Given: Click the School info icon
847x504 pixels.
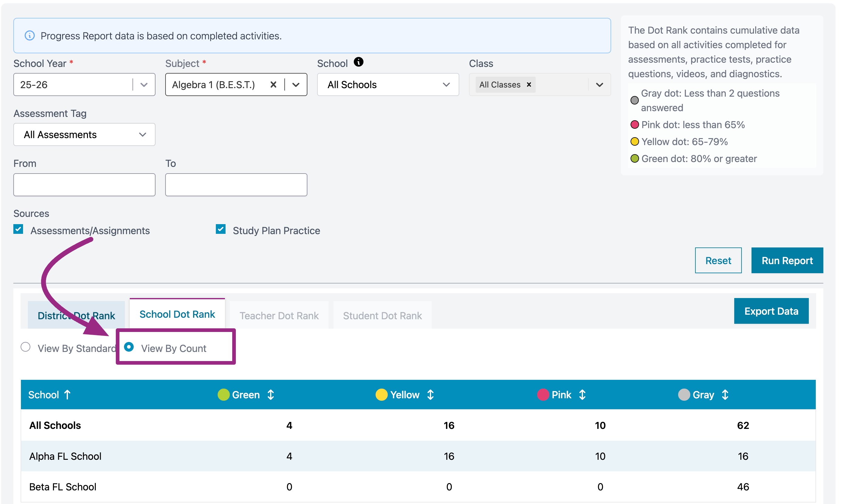Looking at the screenshot, I should (358, 62).
